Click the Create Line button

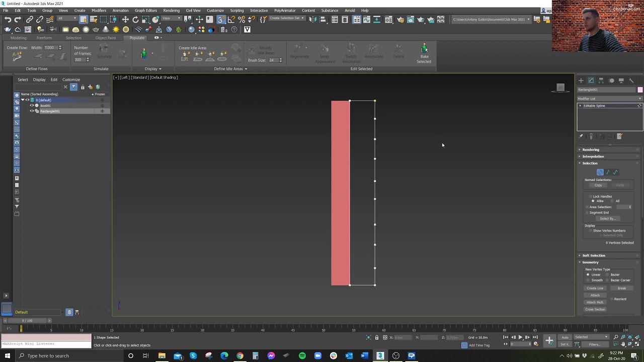pos(595,289)
